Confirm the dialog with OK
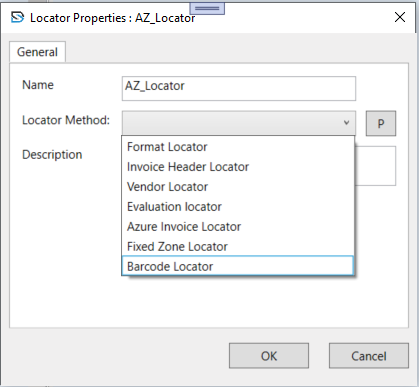419x387 pixels. pyautogui.click(x=269, y=356)
